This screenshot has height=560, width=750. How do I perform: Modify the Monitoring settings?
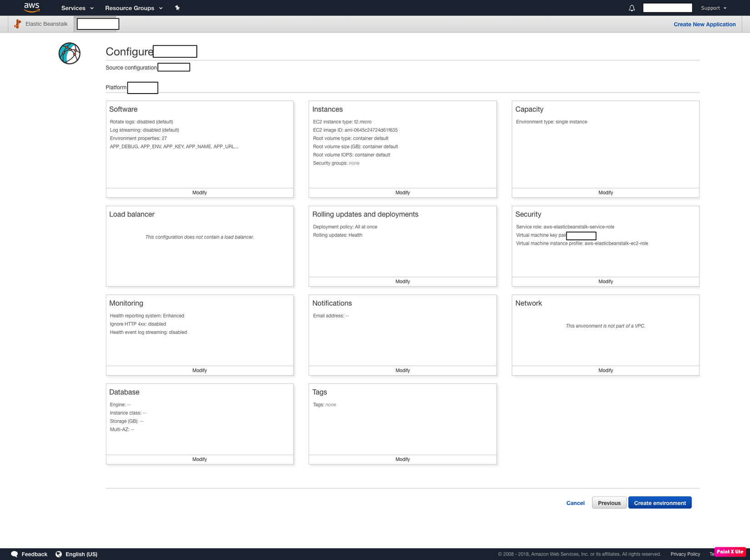[200, 371]
